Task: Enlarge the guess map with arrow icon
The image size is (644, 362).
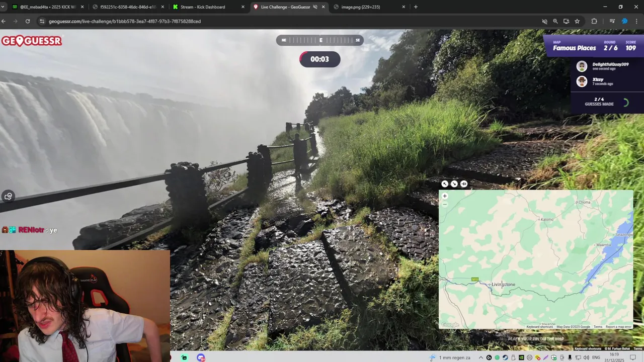Action: pyautogui.click(x=445, y=184)
